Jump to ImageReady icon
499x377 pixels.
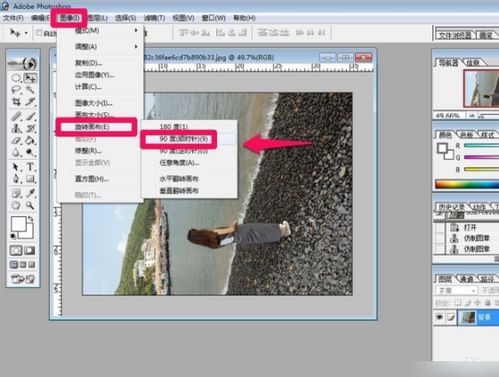23,278
